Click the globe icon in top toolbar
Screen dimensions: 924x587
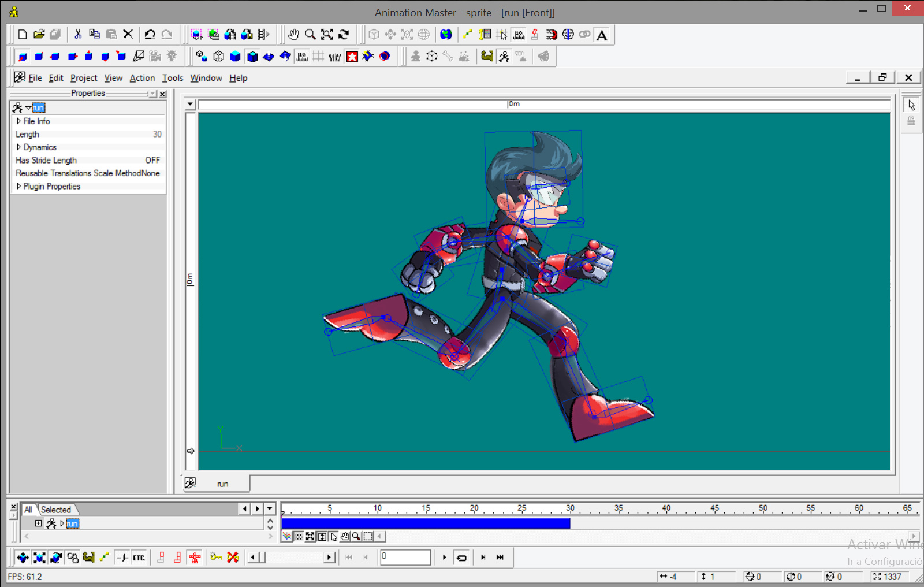(x=446, y=35)
